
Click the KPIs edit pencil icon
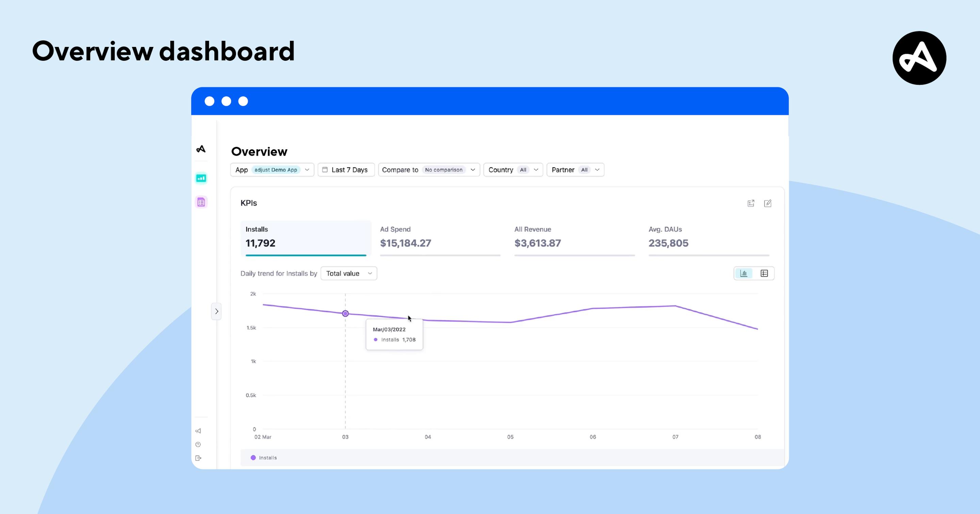tap(768, 203)
